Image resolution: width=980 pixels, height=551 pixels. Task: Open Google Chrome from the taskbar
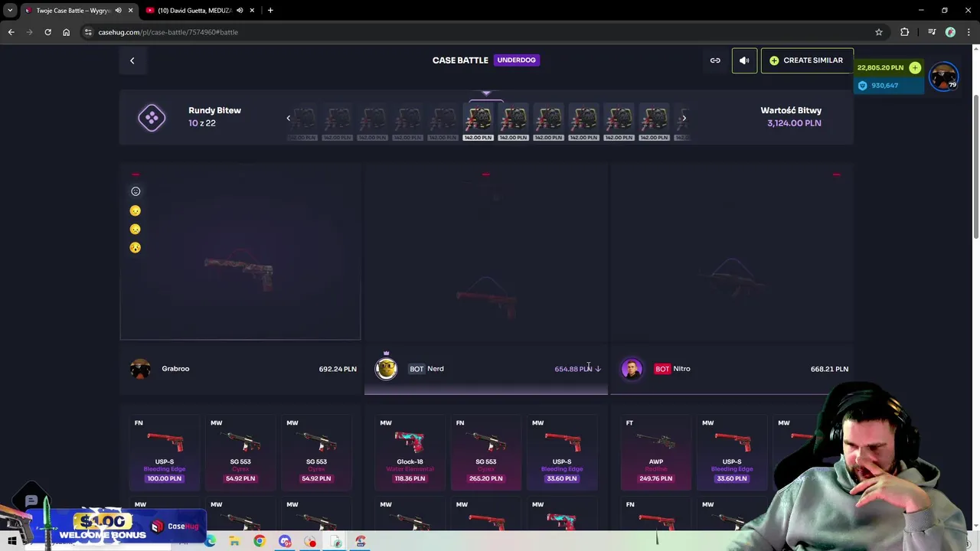click(260, 542)
